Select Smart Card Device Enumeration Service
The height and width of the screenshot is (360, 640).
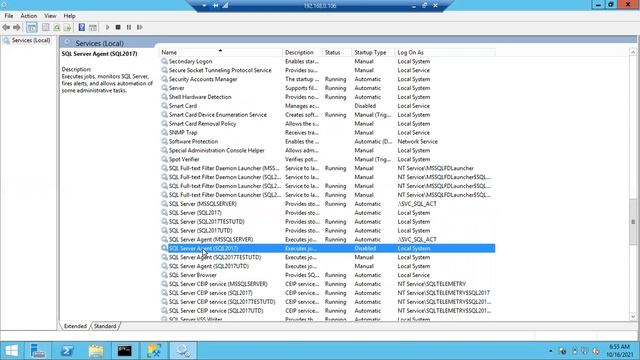tap(218, 115)
